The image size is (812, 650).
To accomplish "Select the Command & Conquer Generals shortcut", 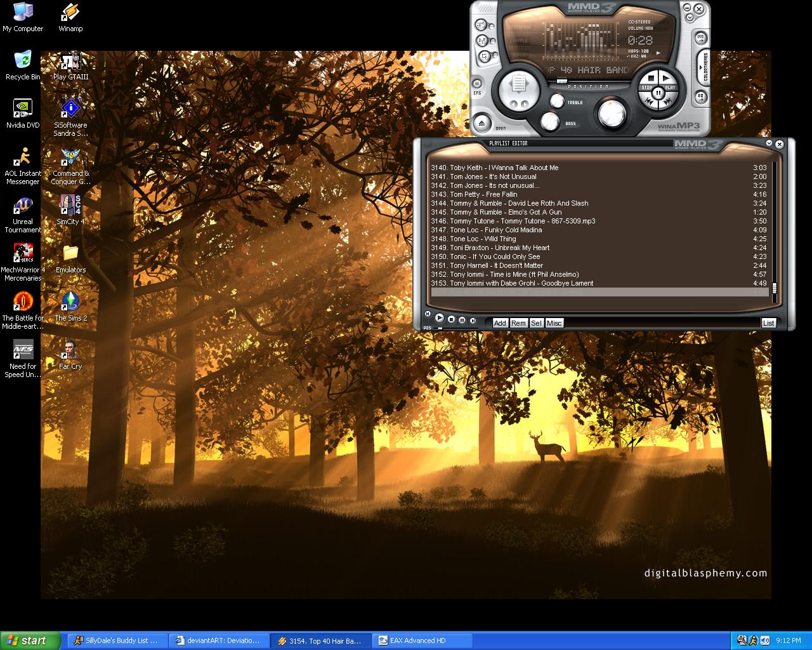I will click(x=70, y=166).
